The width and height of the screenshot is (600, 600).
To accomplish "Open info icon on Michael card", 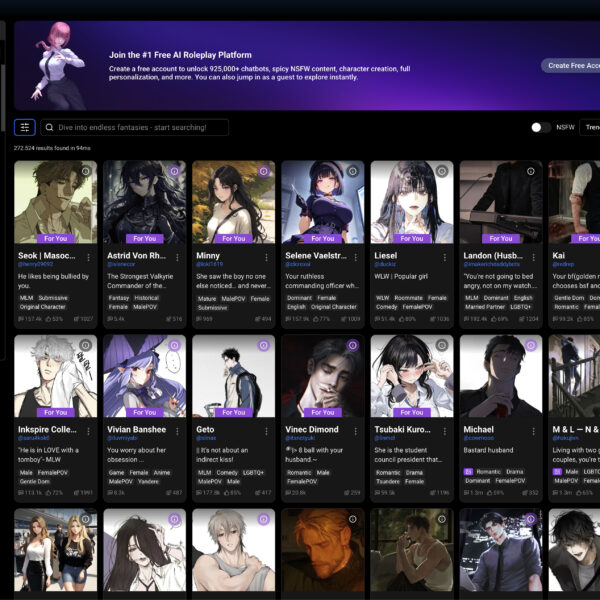I will click(531, 346).
